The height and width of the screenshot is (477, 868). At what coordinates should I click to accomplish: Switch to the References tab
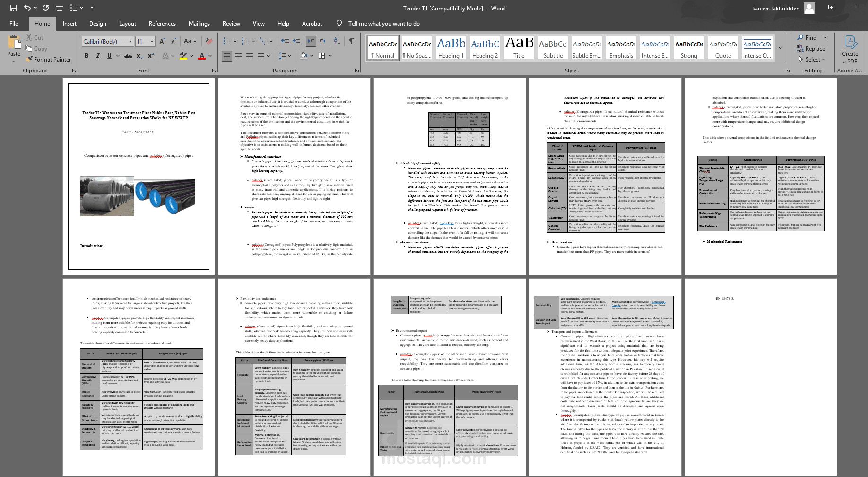pyautogui.click(x=162, y=24)
